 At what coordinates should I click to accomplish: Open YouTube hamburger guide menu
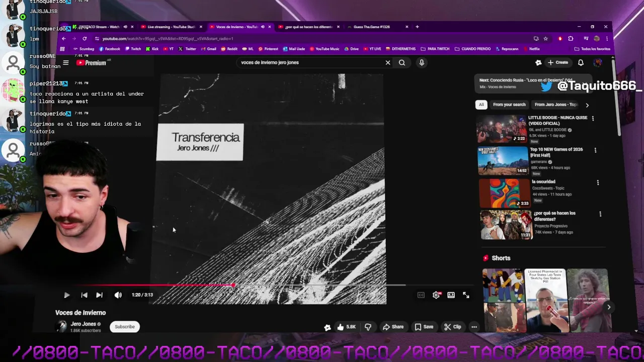coord(65,63)
